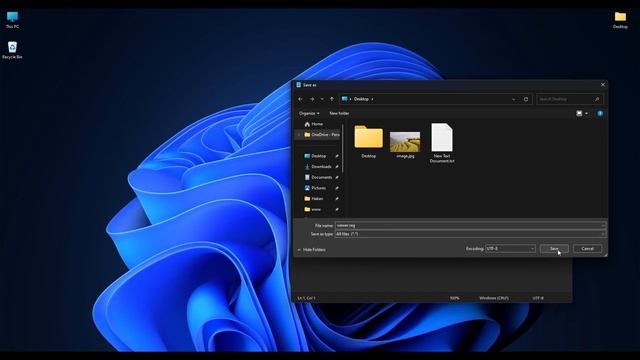Click UTF-8 in Notepad status bar

pos(538,298)
